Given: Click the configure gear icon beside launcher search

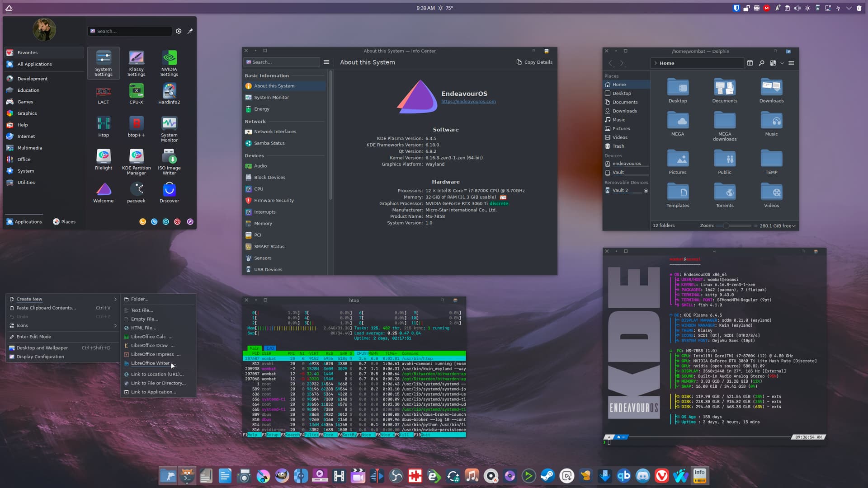Looking at the screenshot, I should coord(179,31).
